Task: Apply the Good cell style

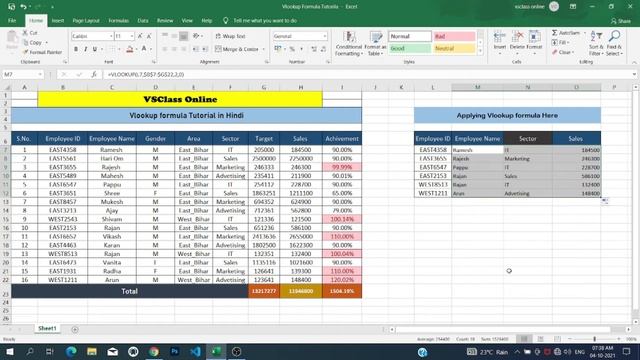Action: [410, 48]
